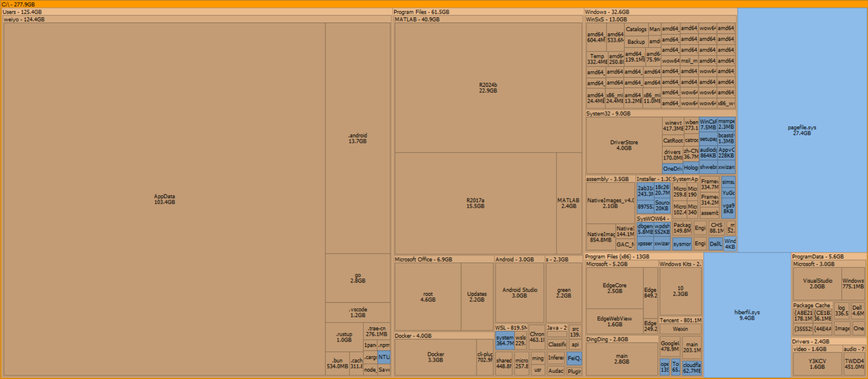Select the DingDing main 2.8GB block
The image size is (868, 379).
point(621,359)
